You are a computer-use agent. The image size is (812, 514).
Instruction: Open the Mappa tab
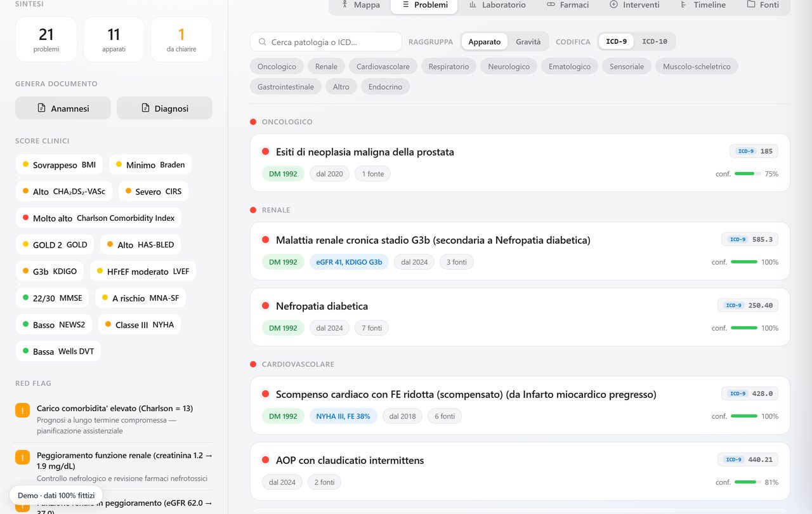(x=360, y=5)
